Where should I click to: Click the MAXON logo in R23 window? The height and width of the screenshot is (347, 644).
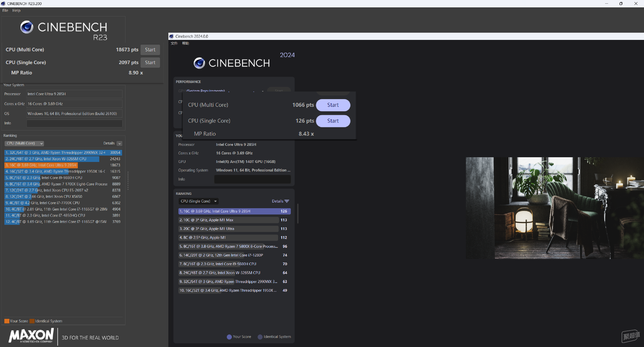[31, 336]
